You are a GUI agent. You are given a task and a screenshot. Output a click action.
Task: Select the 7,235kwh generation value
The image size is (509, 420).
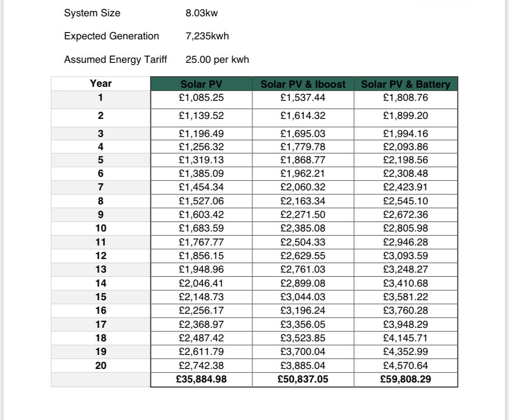click(207, 36)
